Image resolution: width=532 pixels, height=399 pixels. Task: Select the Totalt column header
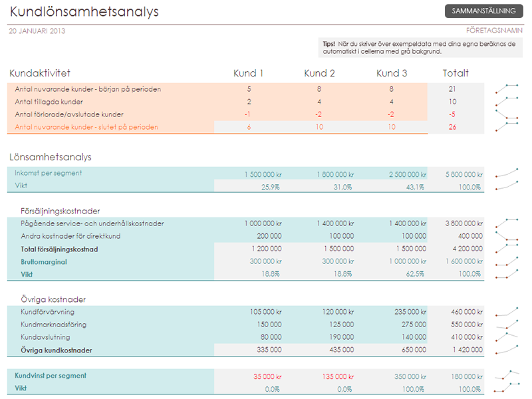456,73
